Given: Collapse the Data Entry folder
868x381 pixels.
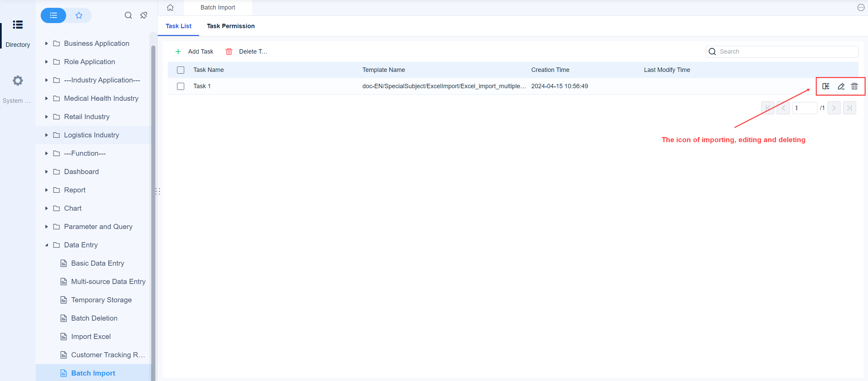Looking at the screenshot, I should click(x=46, y=245).
